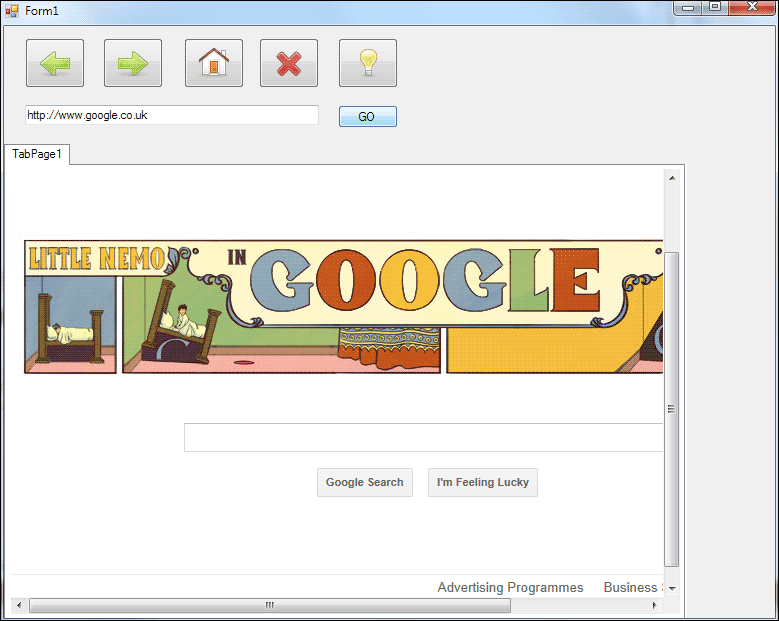The height and width of the screenshot is (621, 779).
Task: Go to the home page icon
Action: pos(214,64)
